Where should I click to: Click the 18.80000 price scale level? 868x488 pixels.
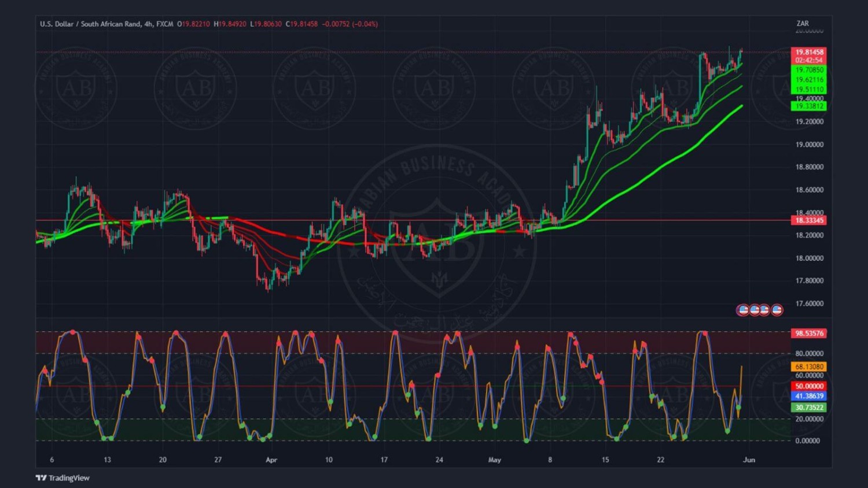coord(809,167)
